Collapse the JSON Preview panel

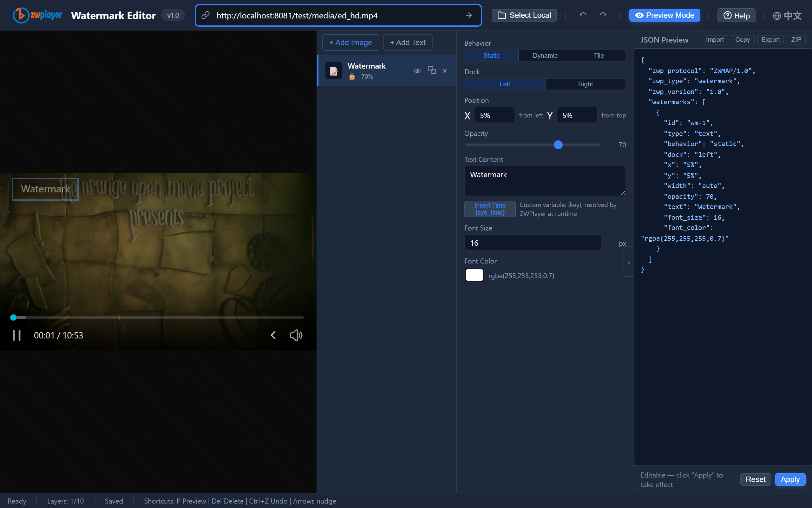(x=629, y=262)
